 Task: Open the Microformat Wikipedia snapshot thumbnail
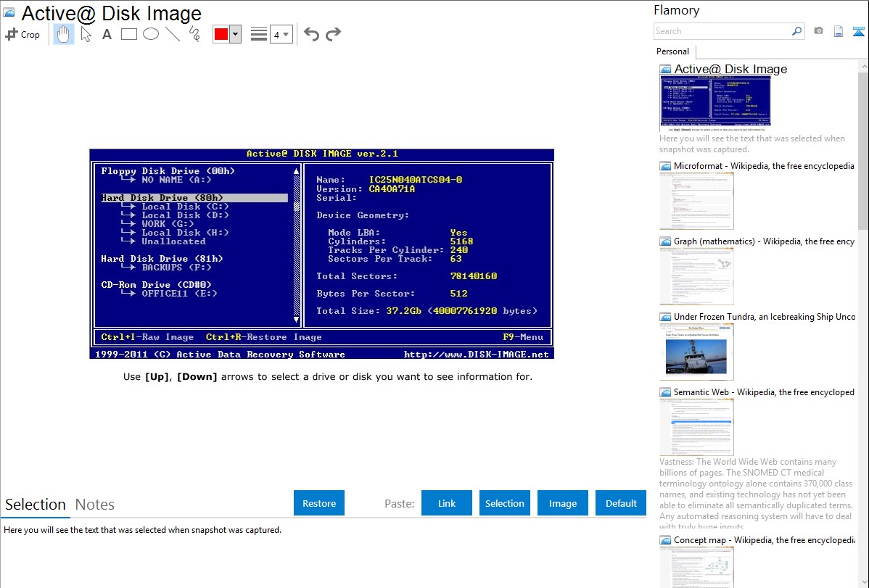[x=696, y=201]
